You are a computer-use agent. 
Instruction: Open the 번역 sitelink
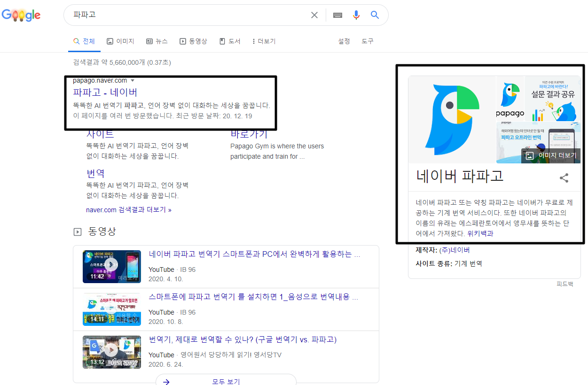[x=95, y=173]
